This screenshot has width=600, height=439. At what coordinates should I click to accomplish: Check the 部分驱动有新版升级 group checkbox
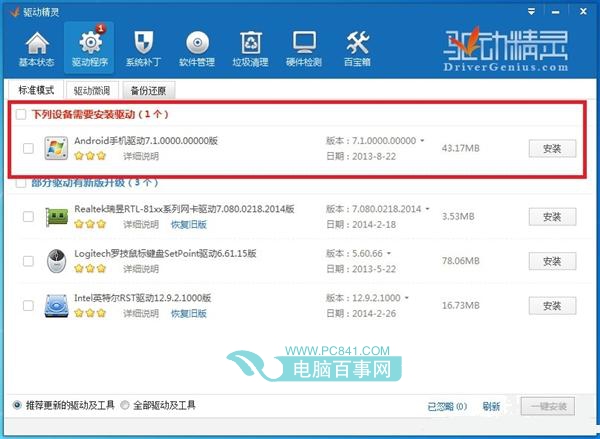[21, 183]
